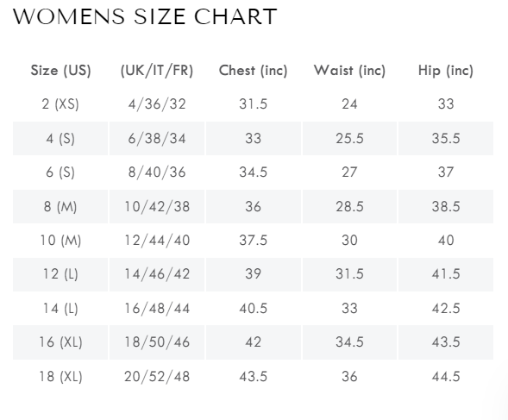Select the 12 (L) size cell

[x=60, y=274]
